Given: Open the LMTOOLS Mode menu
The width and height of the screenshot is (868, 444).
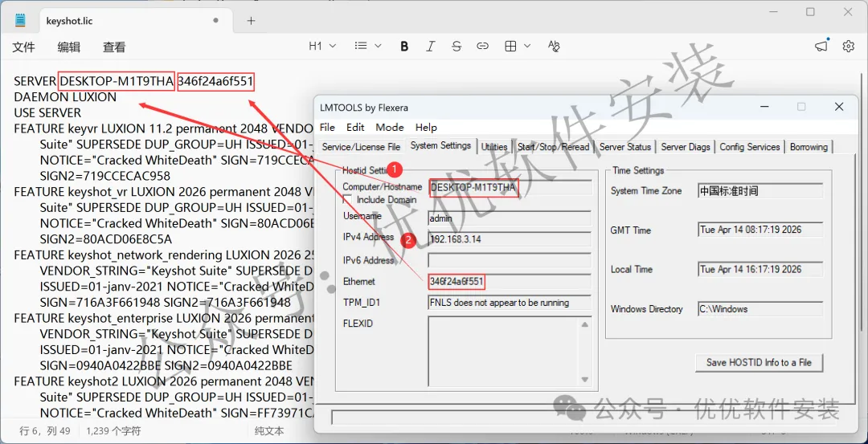Looking at the screenshot, I should [x=390, y=127].
